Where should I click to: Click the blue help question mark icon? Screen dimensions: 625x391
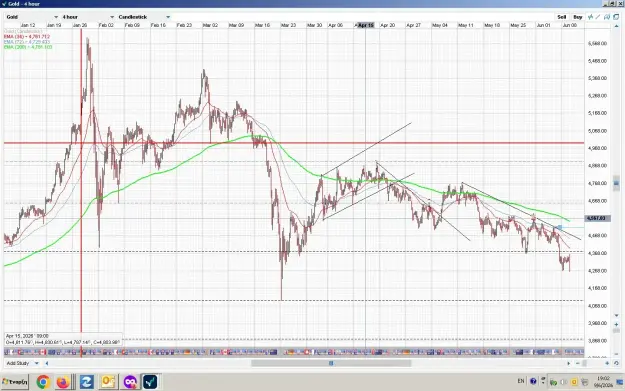(x=533, y=381)
